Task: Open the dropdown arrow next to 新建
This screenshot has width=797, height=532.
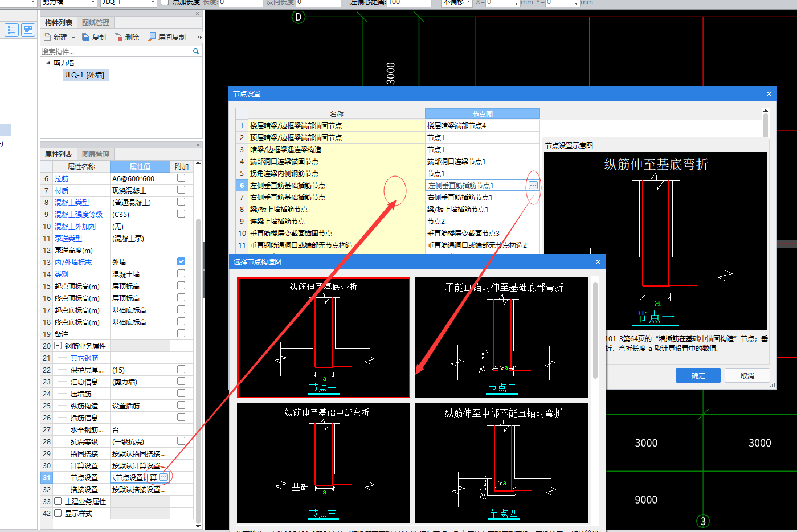Action: point(73,38)
